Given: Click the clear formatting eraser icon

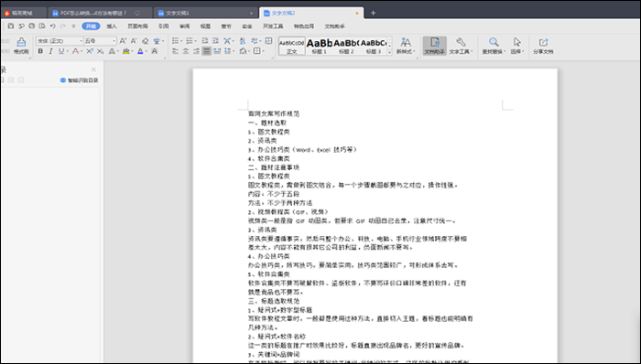Looking at the screenshot, I should (x=145, y=41).
